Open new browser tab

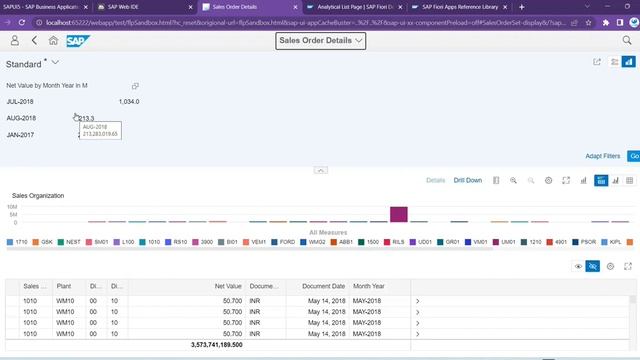(521, 7)
